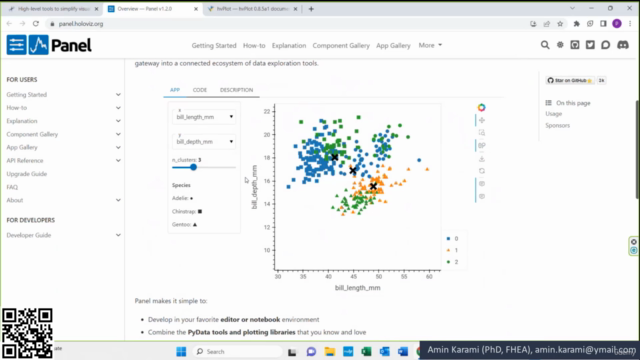The height and width of the screenshot is (360, 640).
Task: Activate the Box Zoom plot tool
Action: pos(482,133)
